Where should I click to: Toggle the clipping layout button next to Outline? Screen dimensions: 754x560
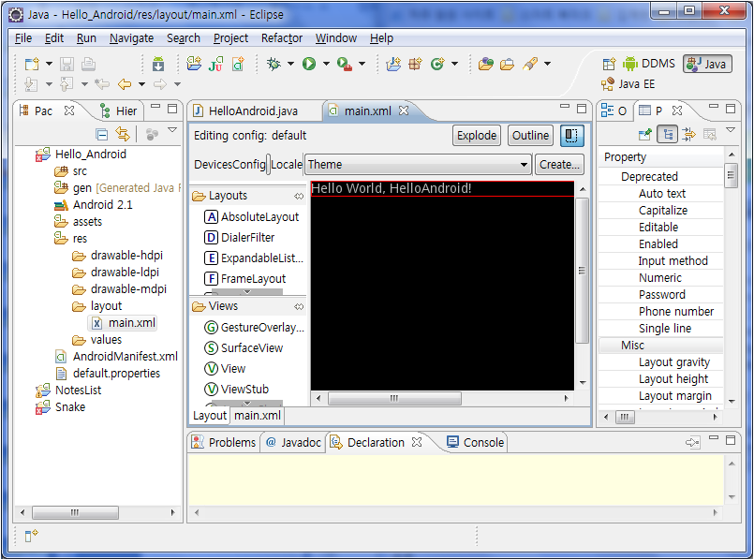coord(571,136)
